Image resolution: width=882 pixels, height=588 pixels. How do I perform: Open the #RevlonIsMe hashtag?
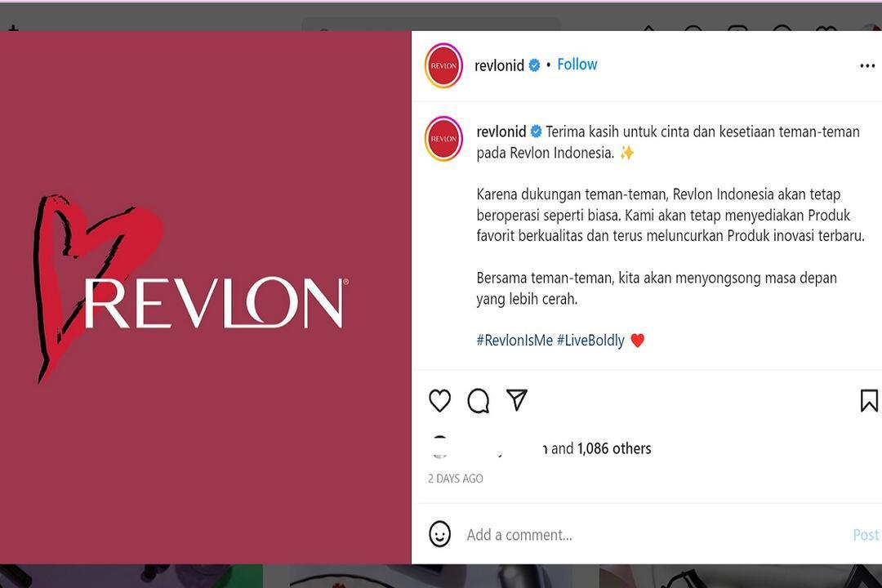tap(514, 341)
